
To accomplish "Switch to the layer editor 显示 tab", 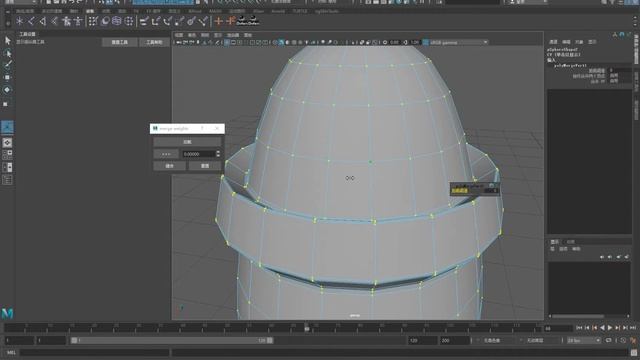I will point(555,242).
